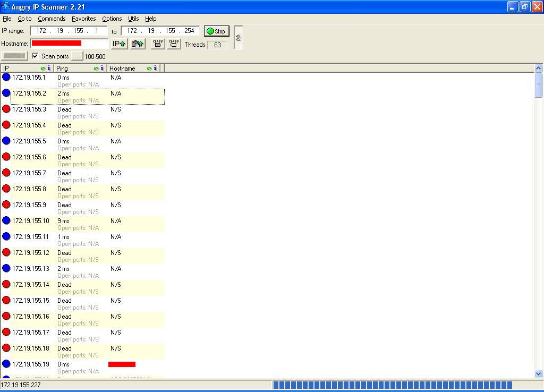Click the blue alive icon for 172.19.155.5
Viewport: 544px width, 392px height.
pos(6,141)
